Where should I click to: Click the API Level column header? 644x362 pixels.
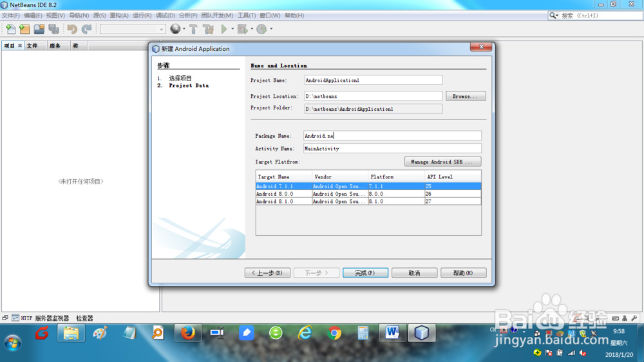[x=453, y=176]
